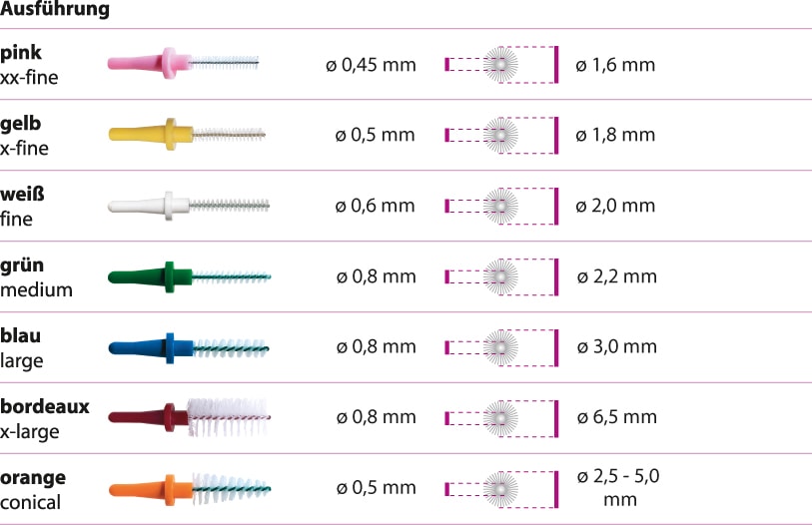This screenshot has height=525, width=812.
Task: Select the bristle diagram icon in weiß row
Action: pyautogui.click(x=501, y=206)
